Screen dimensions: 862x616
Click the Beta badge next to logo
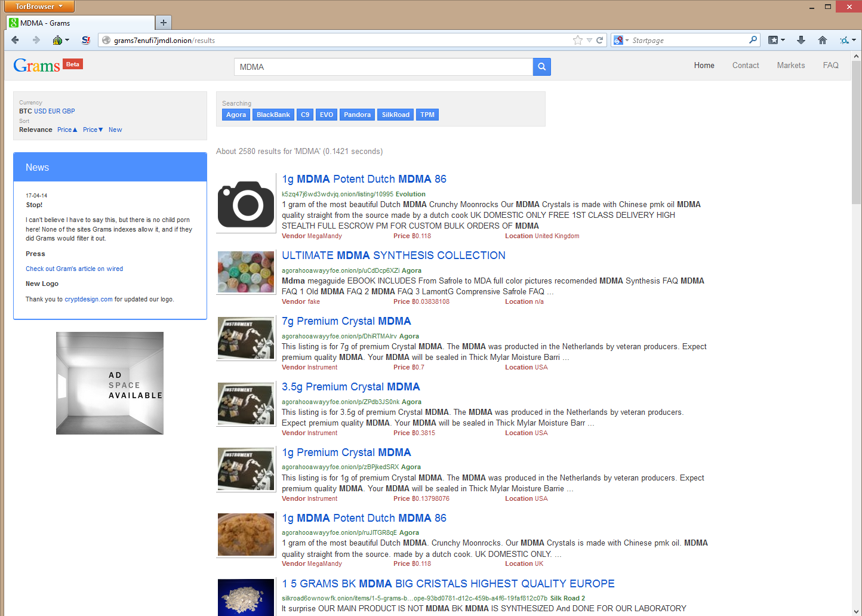[73, 64]
